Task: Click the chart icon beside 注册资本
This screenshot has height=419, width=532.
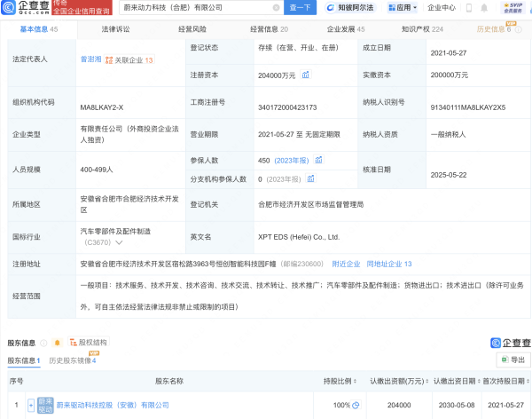Action: 308,76
